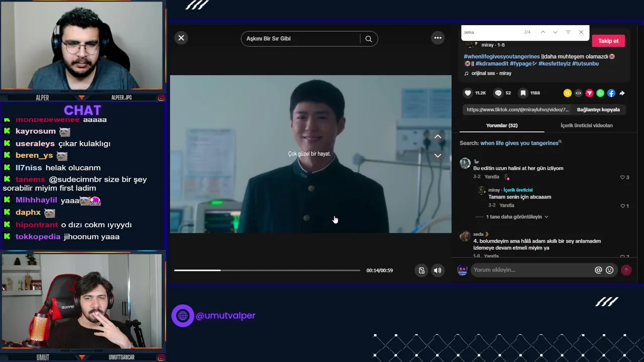Mute the video using speaker icon
The width and height of the screenshot is (644, 362).
coord(438,270)
